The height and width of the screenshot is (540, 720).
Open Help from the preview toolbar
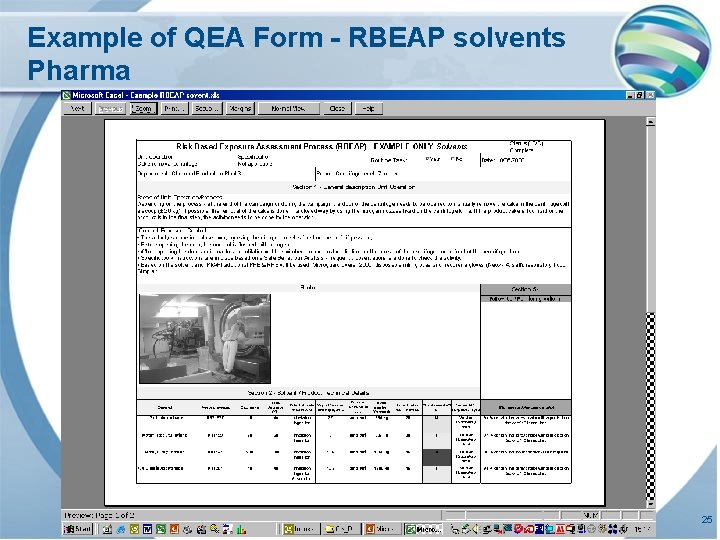(369, 109)
